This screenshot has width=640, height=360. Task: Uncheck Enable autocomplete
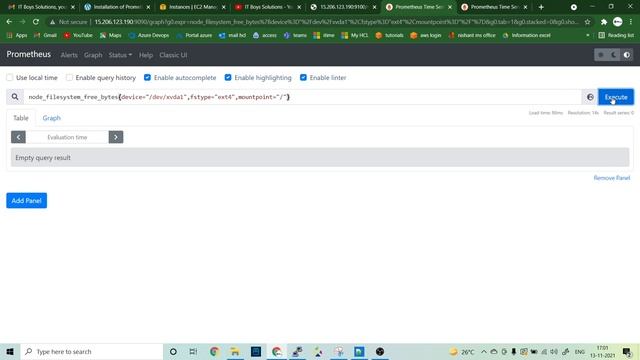[147, 77]
